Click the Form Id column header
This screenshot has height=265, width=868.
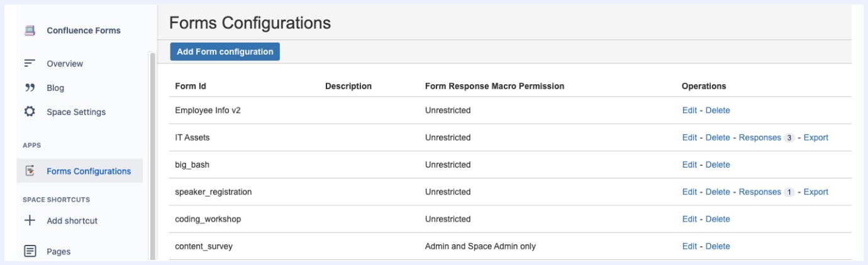(191, 86)
